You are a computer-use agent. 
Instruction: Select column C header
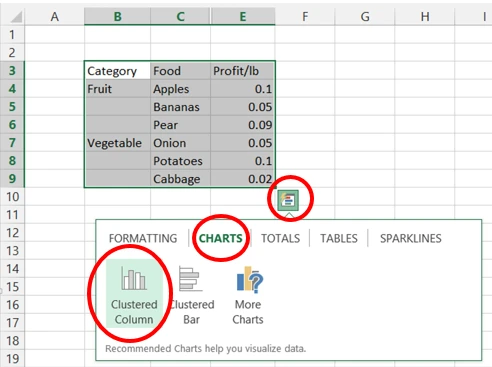click(180, 16)
